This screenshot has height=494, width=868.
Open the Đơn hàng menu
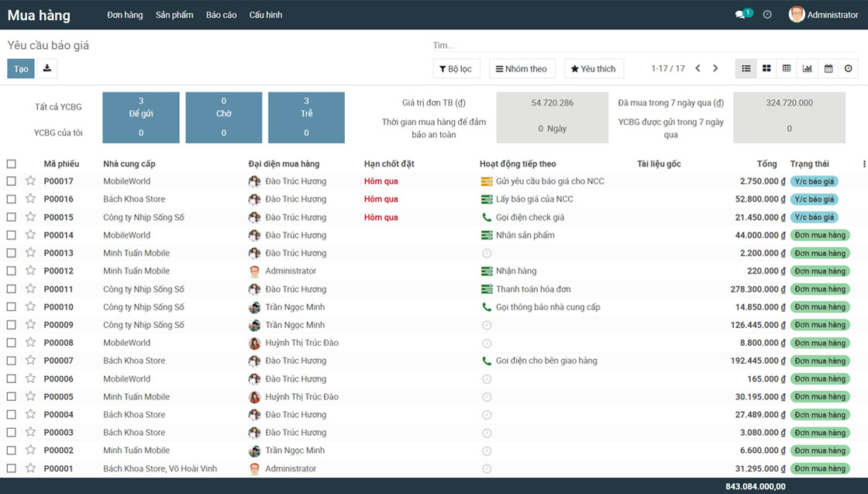(125, 15)
